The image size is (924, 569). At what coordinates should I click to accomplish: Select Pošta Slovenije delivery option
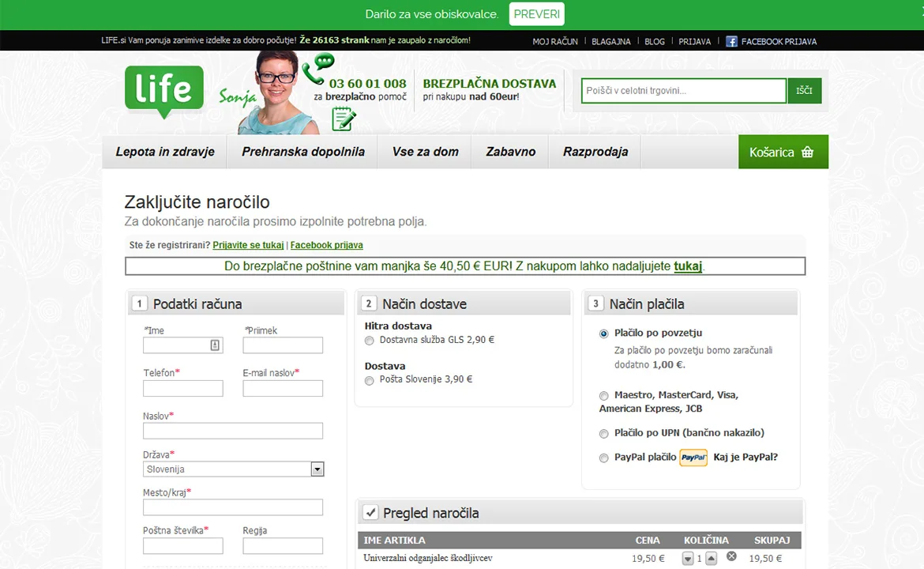pyautogui.click(x=370, y=380)
